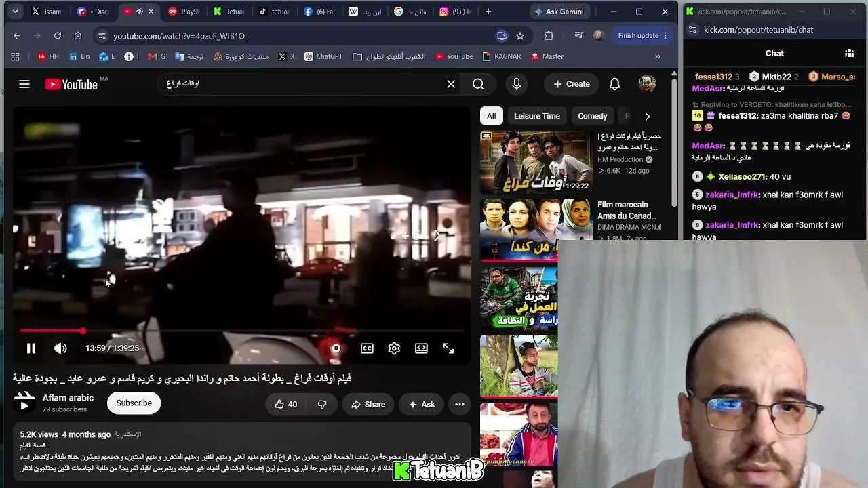Switch to the TikTok tetuan tab
This screenshot has width=868, height=488.
(x=274, y=12)
